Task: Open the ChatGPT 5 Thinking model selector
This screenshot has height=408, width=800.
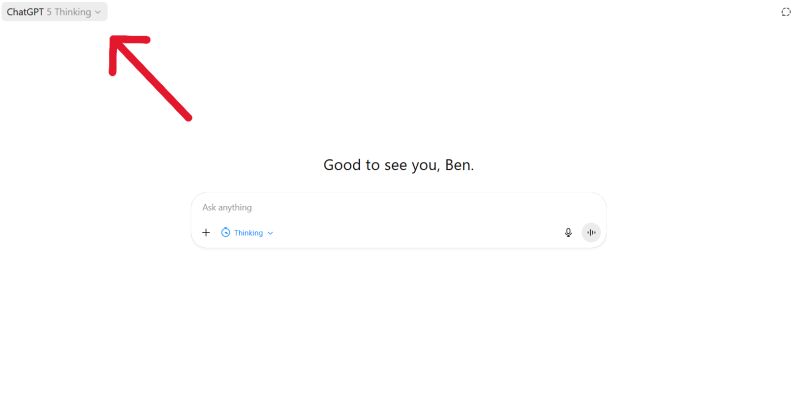Action: 55,12
